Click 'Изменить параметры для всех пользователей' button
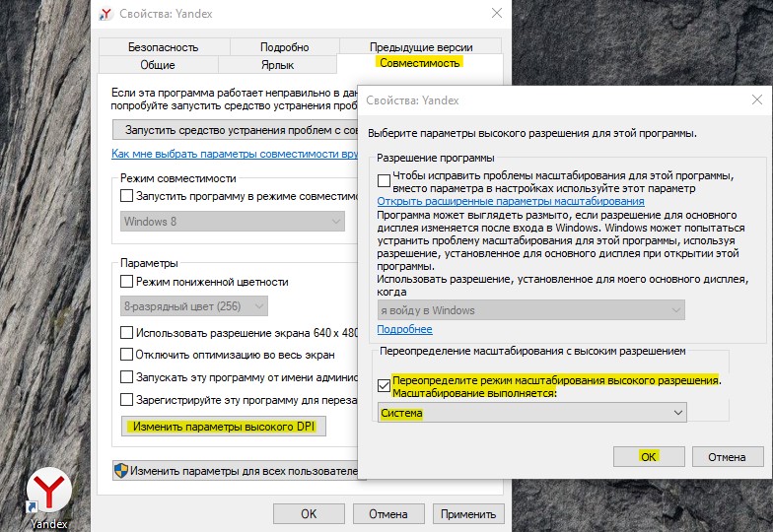Viewport: 773px width, 532px height. tap(237, 471)
